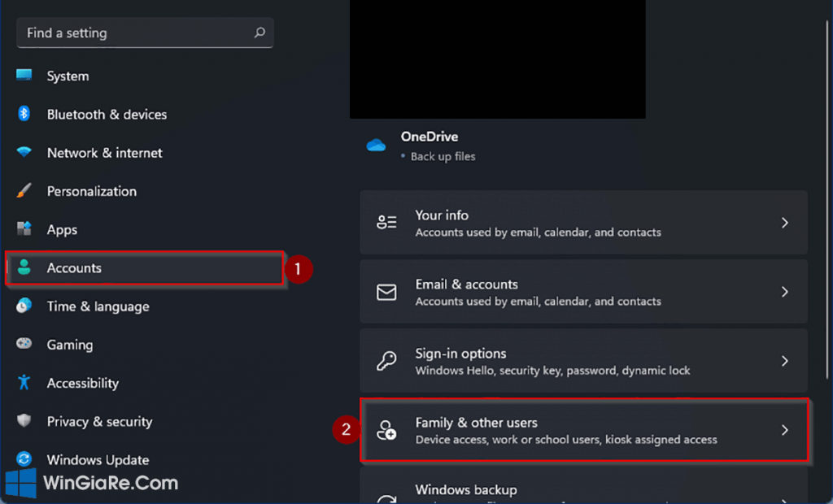
Task: Click the Bluetooth & devices icon
Action: pos(24,115)
